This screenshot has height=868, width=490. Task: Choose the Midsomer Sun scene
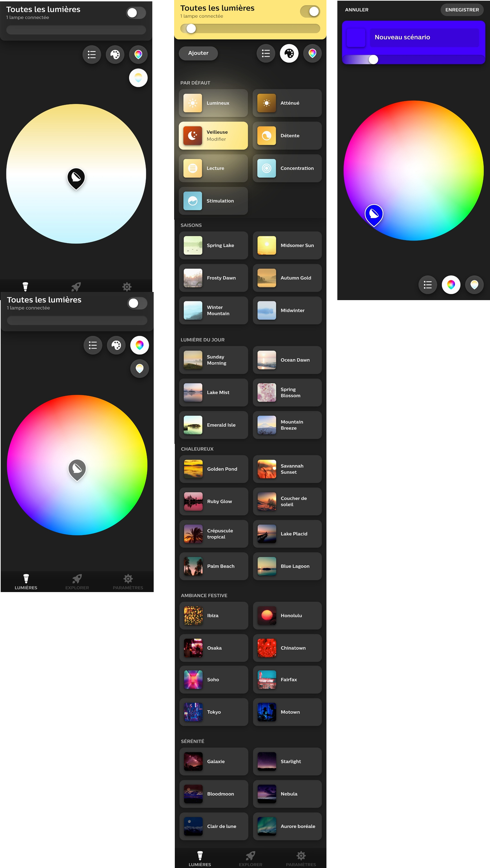[287, 245]
